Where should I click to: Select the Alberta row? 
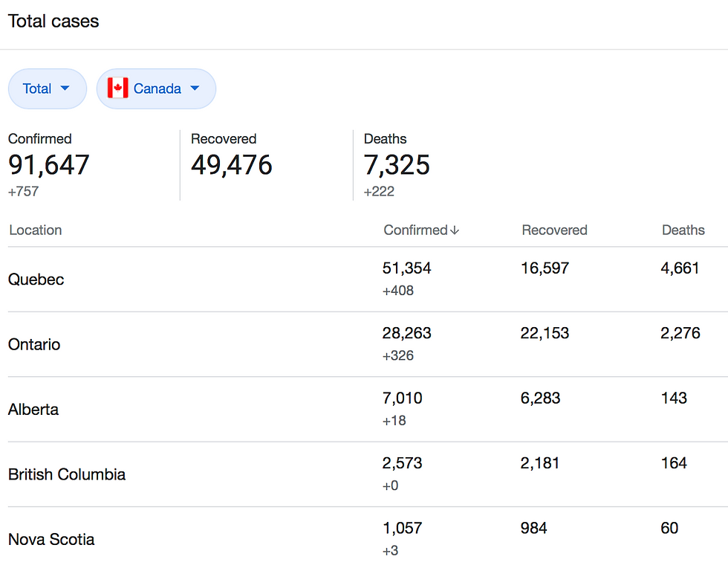pyautogui.click(x=33, y=410)
